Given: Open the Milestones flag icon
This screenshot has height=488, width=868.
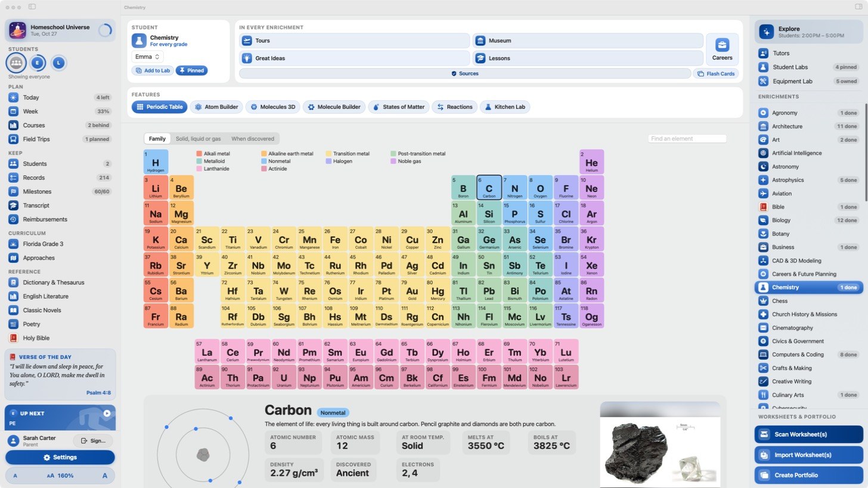Looking at the screenshot, I should pyautogui.click(x=13, y=191).
